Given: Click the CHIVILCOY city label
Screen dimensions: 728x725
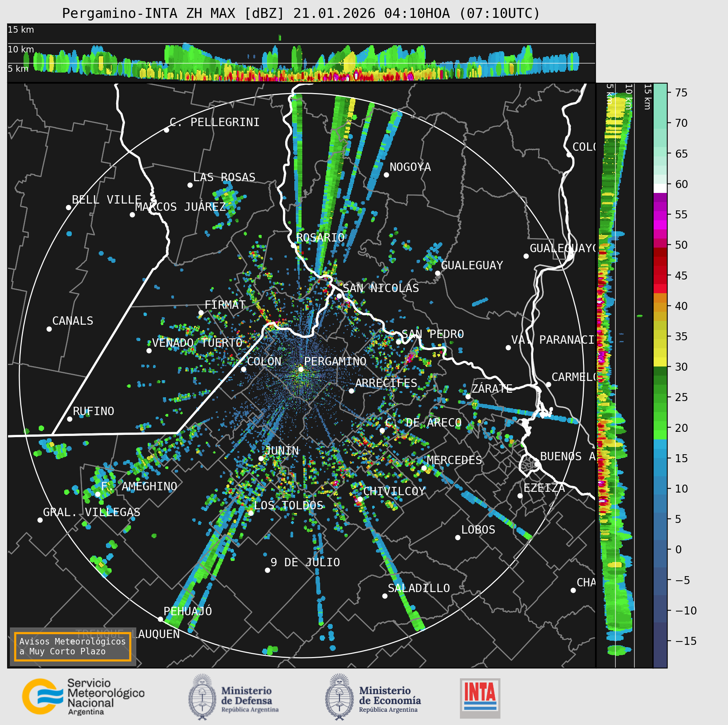Looking at the screenshot, I should pos(394,491).
